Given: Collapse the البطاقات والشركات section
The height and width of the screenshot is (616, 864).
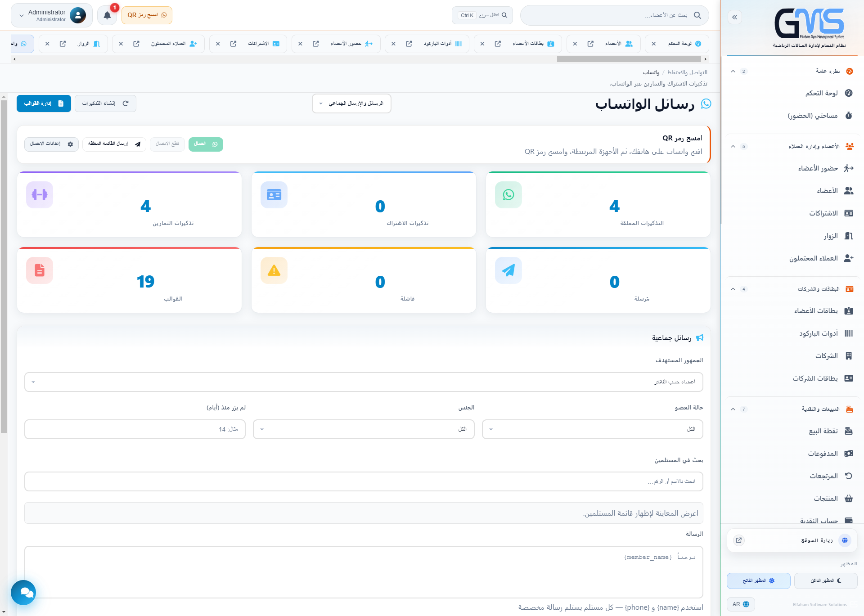Looking at the screenshot, I should 733,289.
